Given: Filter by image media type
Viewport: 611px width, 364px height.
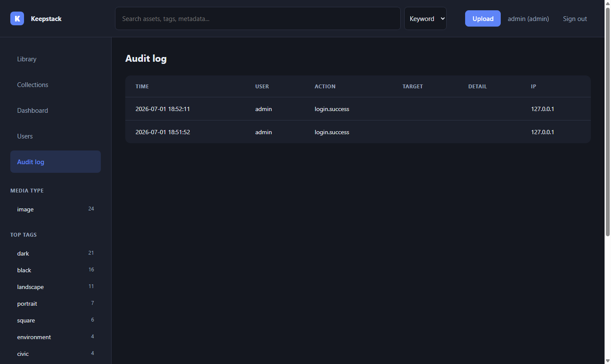Looking at the screenshot, I should [x=55, y=209].
